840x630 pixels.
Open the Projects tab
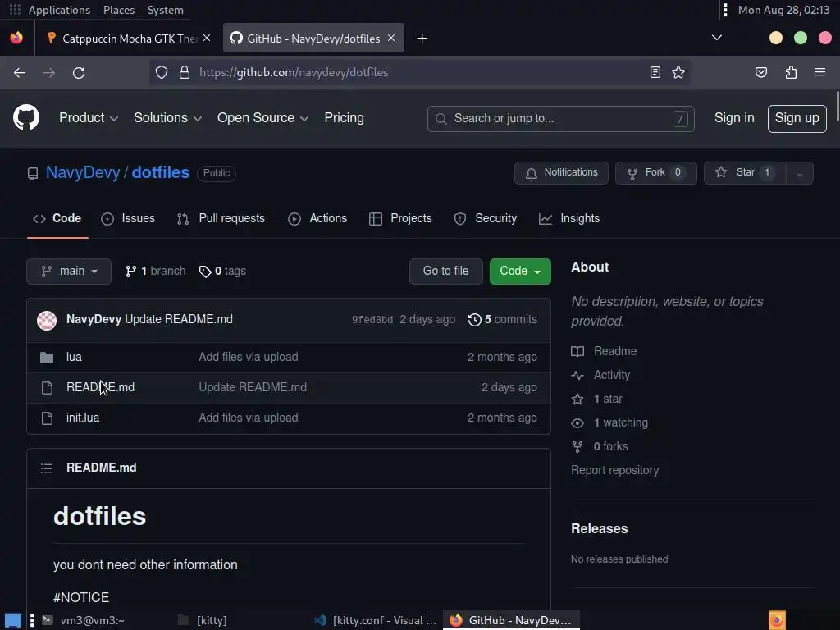coord(400,218)
